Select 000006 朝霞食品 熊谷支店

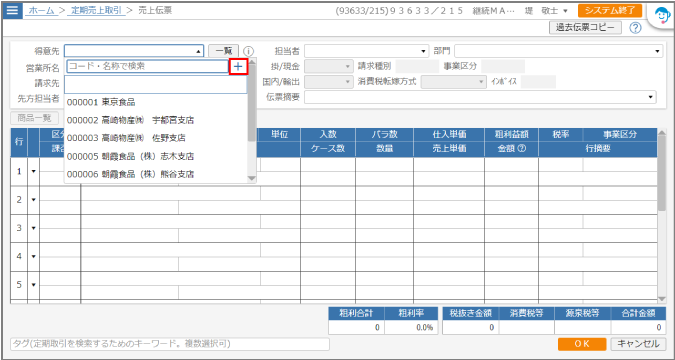tap(156, 174)
